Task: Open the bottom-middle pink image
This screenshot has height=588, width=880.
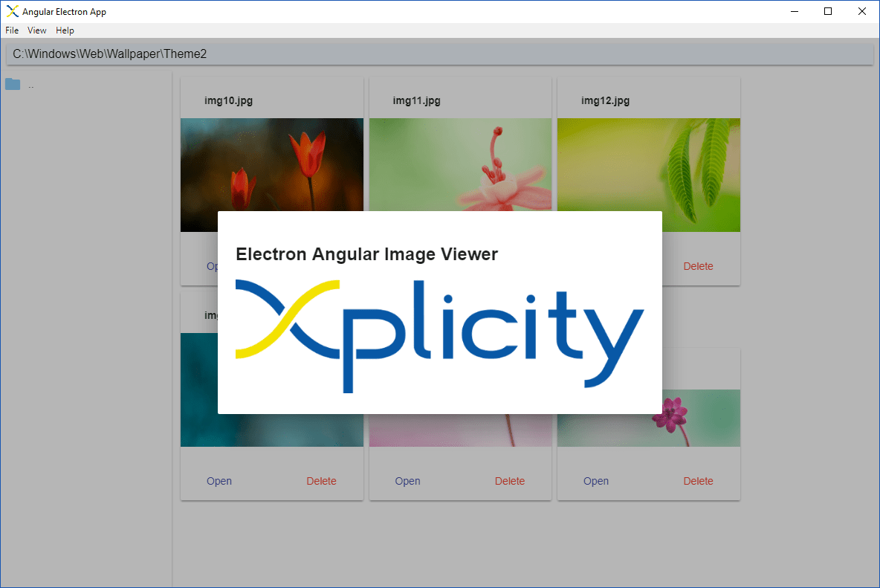Action: [x=407, y=481]
